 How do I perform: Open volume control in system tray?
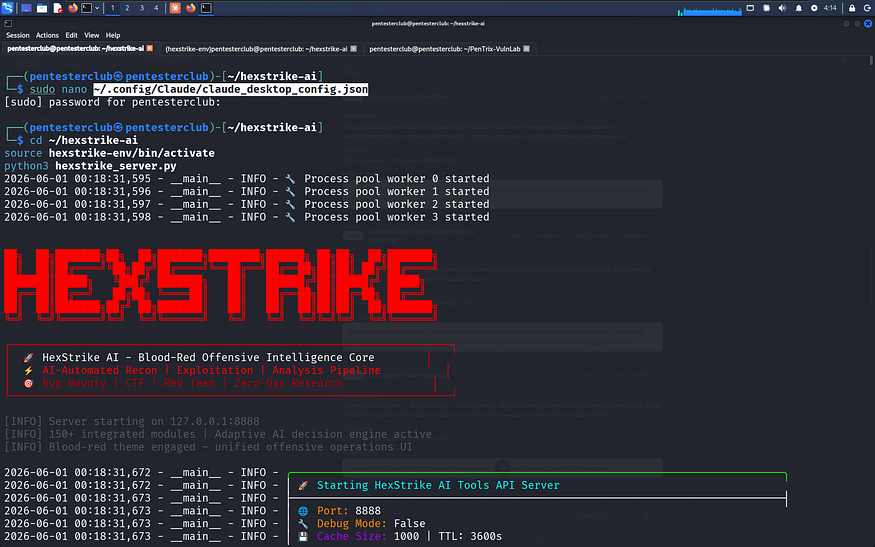coord(782,8)
